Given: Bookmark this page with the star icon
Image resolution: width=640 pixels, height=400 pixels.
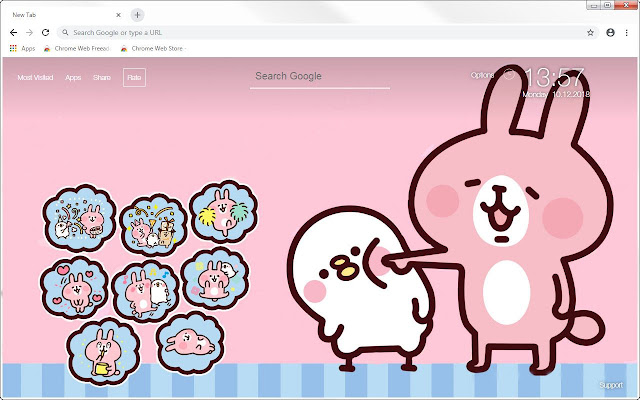Looking at the screenshot, I should tap(590, 33).
